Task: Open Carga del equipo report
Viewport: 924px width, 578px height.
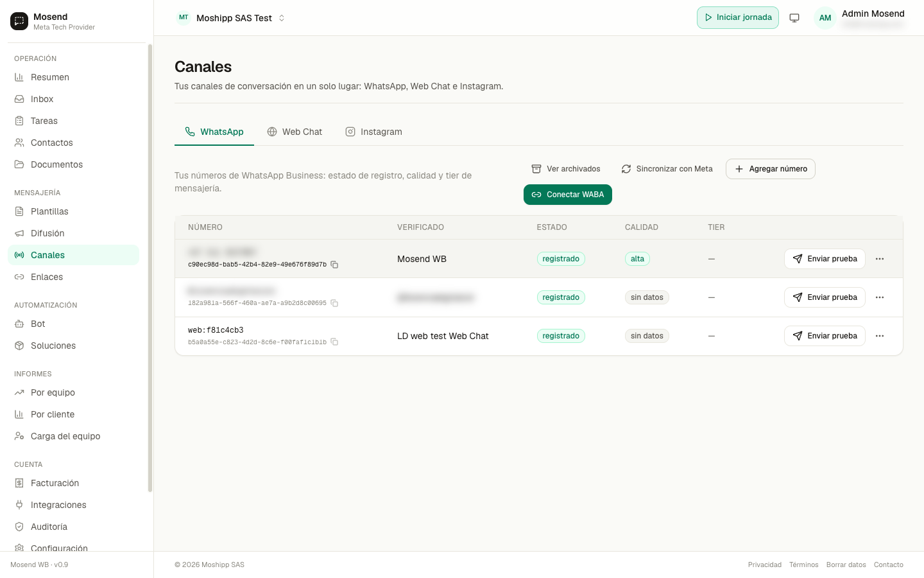Action: click(73, 436)
